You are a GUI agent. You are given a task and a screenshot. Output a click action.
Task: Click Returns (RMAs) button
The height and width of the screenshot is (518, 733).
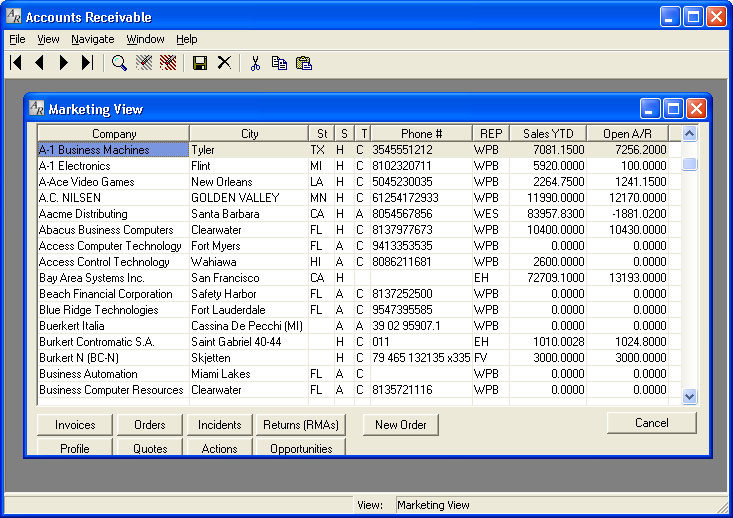point(301,424)
